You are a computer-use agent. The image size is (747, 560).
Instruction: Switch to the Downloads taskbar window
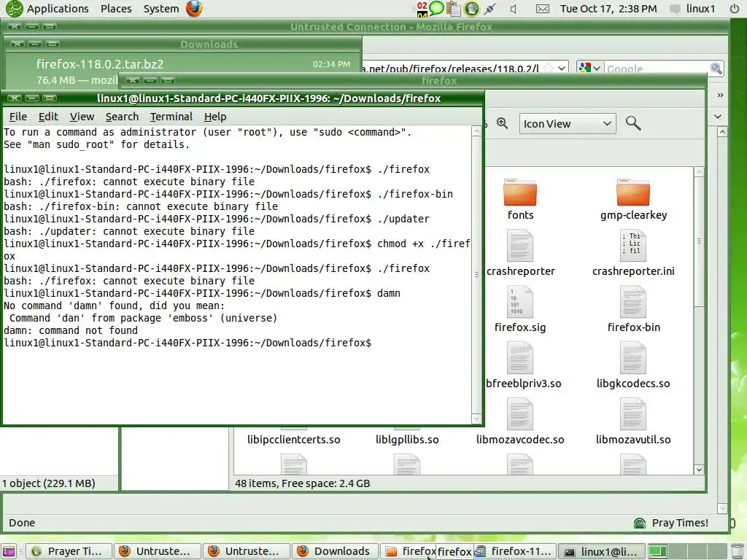click(336, 551)
